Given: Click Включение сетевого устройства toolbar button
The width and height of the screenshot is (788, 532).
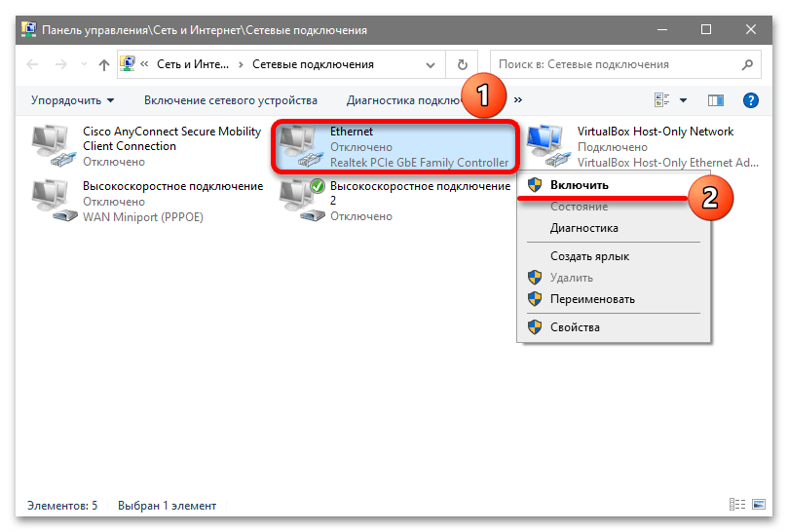Looking at the screenshot, I should click(231, 100).
